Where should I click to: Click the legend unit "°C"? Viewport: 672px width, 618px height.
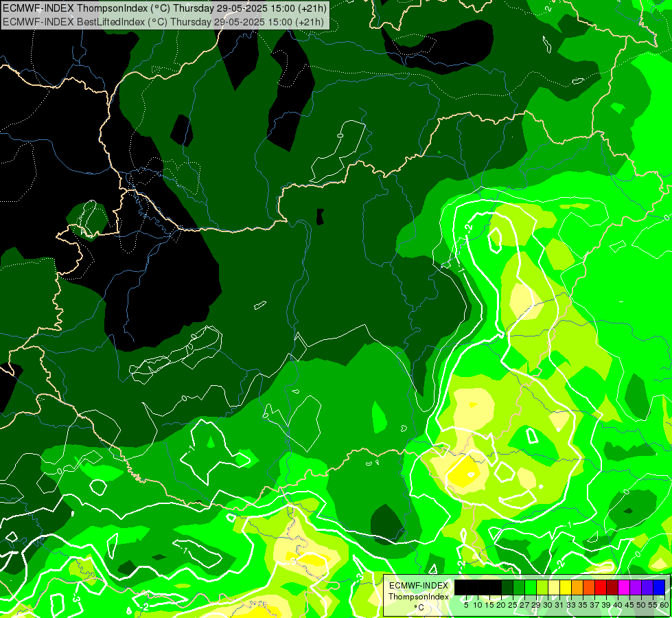(419, 607)
